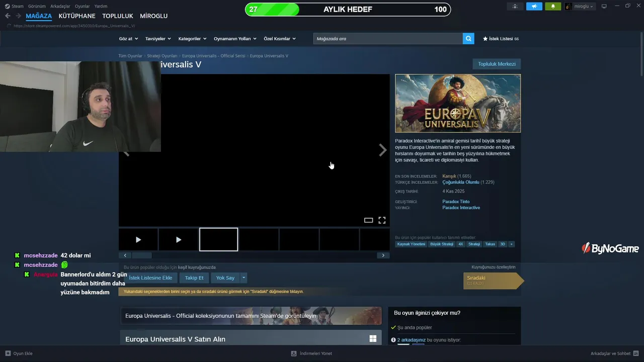The height and width of the screenshot is (362, 644).
Task: Expand the Oynamanın Yolları dropdown
Action: point(235,39)
